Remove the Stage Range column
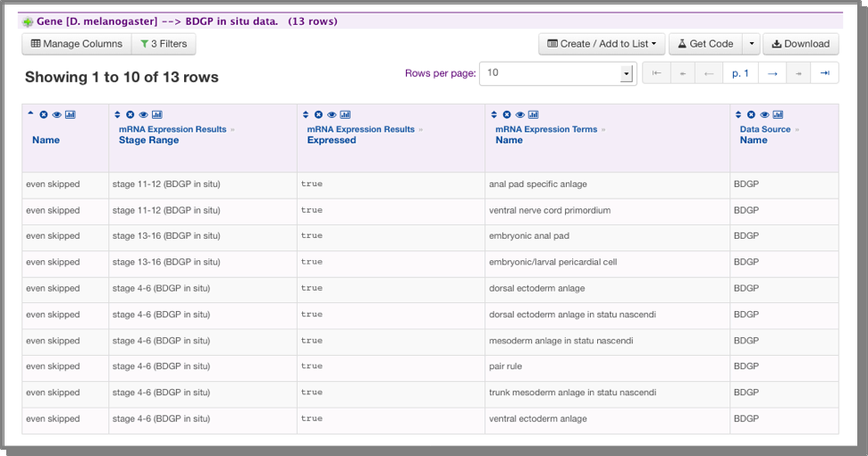Screen dimensions: 868x456 (131, 114)
